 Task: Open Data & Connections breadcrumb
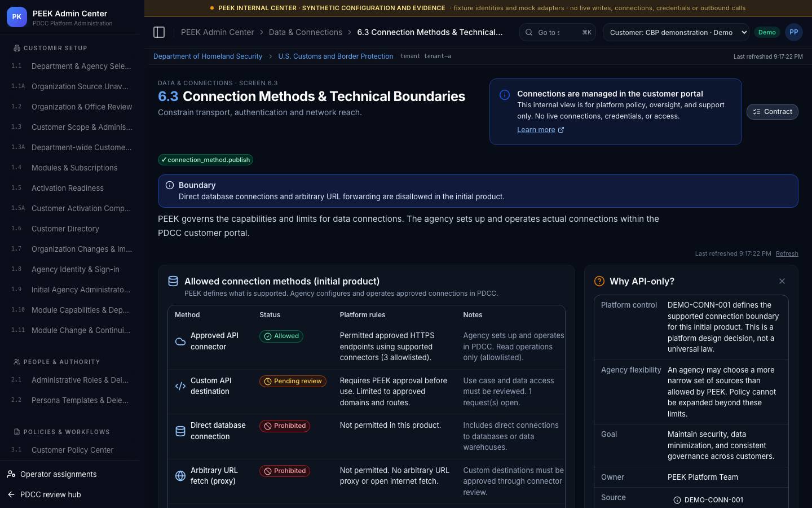pos(306,32)
